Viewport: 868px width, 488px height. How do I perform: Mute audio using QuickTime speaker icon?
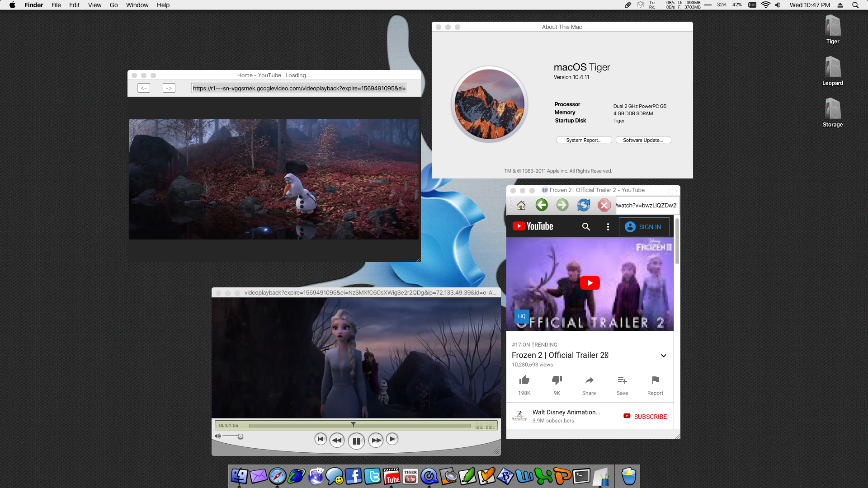click(x=217, y=436)
